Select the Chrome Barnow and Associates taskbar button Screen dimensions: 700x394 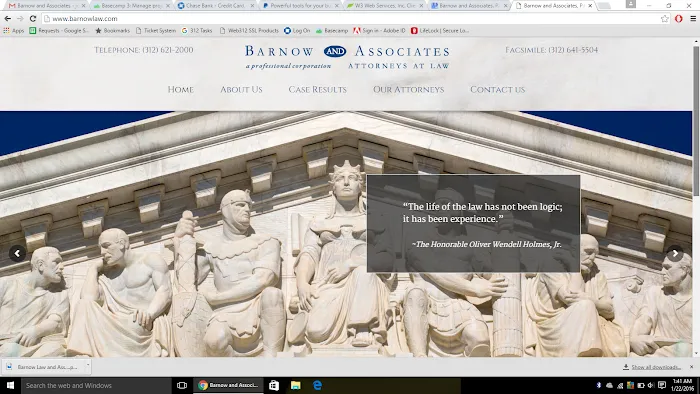(228, 386)
